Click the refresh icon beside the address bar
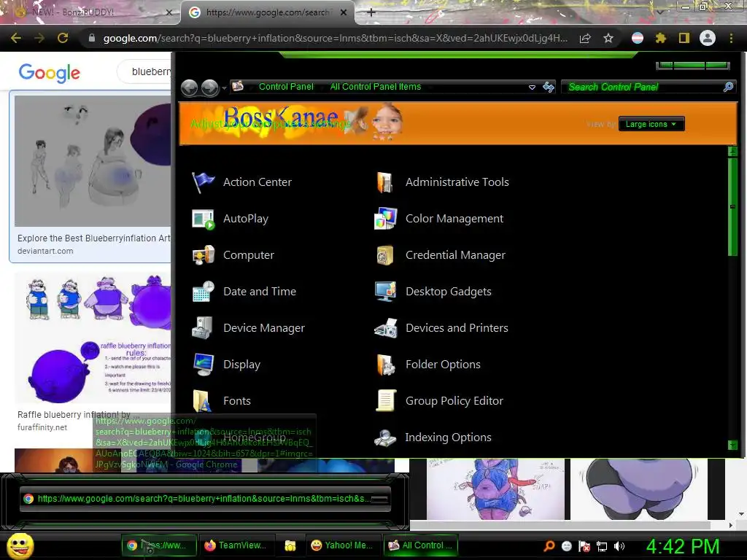This screenshot has width=747, height=560. tap(549, 87)
